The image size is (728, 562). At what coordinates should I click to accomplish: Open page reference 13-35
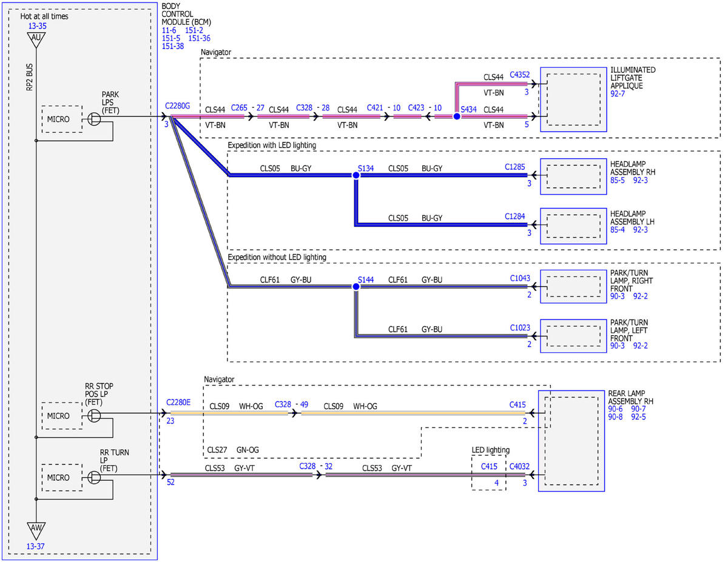coord(36,26)
